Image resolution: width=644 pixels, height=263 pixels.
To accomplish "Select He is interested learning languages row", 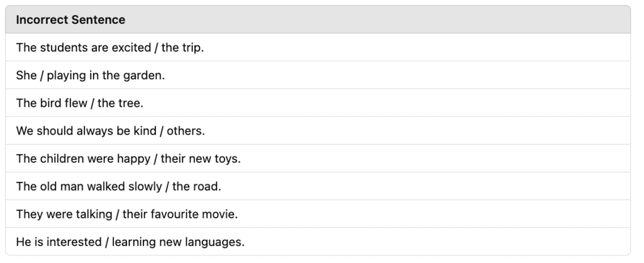I will tap(318, 242).
